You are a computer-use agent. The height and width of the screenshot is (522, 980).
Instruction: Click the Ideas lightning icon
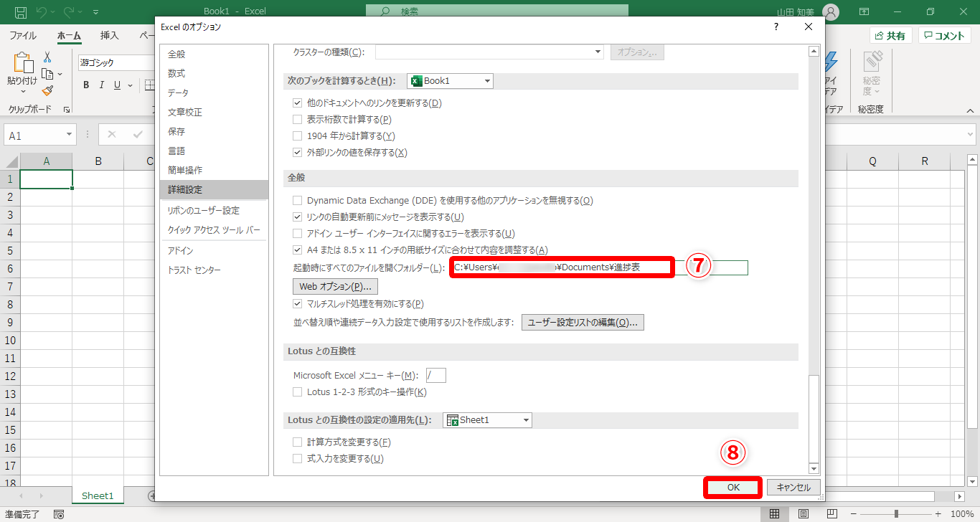point(831,62)
